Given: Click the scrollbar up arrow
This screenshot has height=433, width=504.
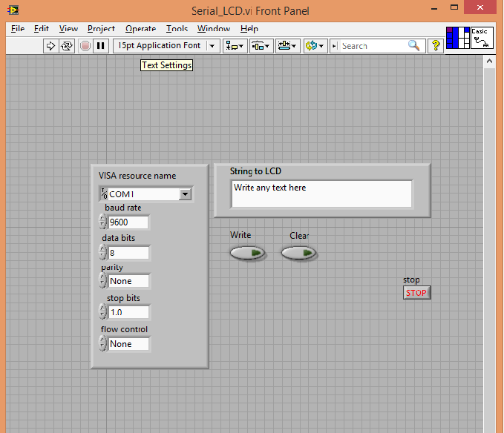Looking at the screenshot, I should (489, 61).
